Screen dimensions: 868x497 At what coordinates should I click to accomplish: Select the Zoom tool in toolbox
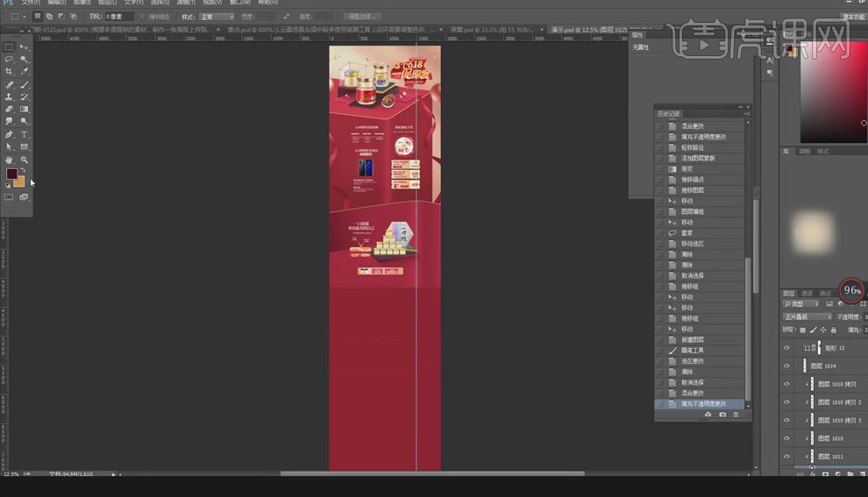(x=25, y=160)
